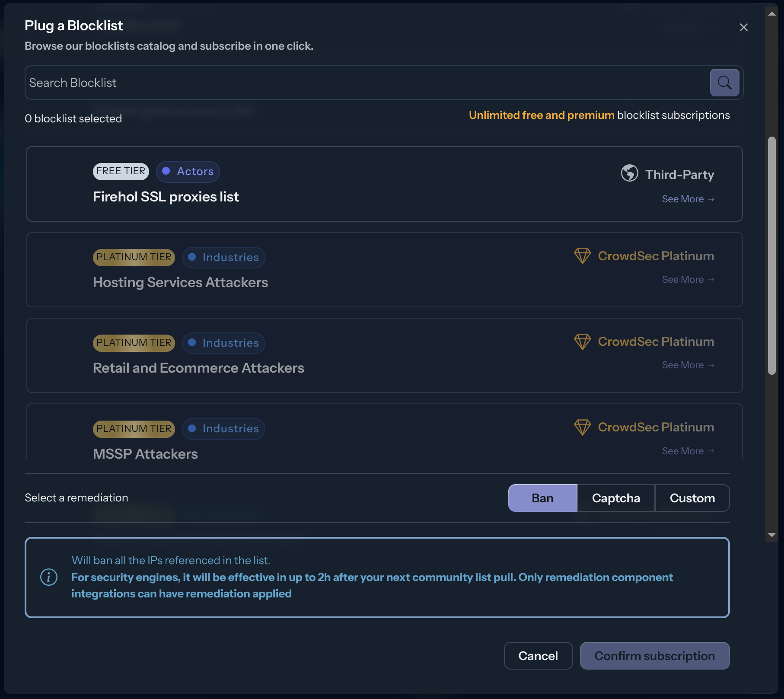The height and width of the screenshot is (699, 784).
Task: Close the Plug a Blocklist dialog
Action: [744, 27]
